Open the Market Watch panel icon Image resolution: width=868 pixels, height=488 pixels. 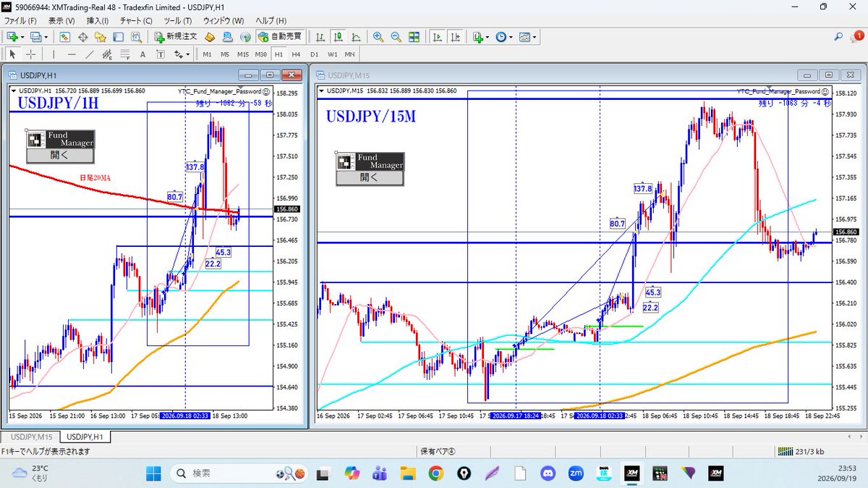(64, 36)
